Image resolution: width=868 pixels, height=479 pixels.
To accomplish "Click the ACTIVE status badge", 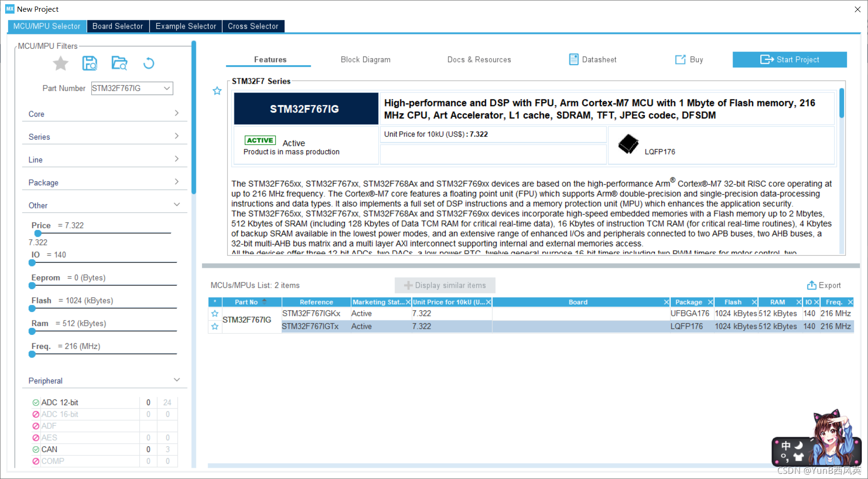I will click(260, 140).
